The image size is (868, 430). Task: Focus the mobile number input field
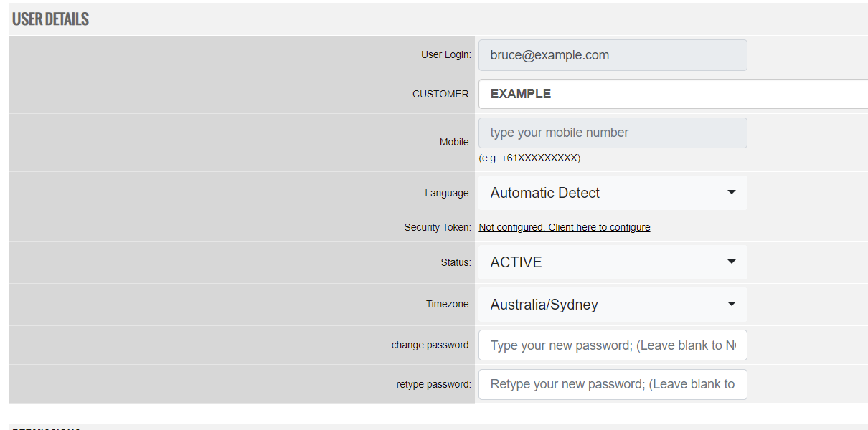(x=613, y=133)
